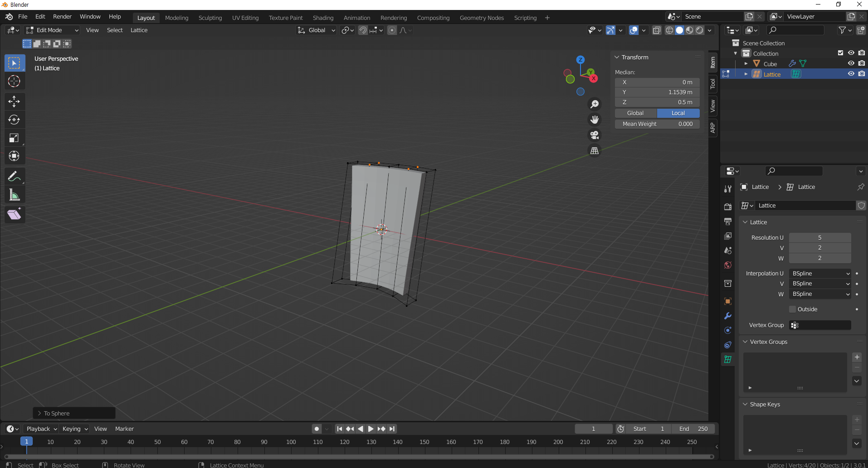Screen dimensions: 868x468
Task: Hide Cube in viewport via eye
Action: 851,63
